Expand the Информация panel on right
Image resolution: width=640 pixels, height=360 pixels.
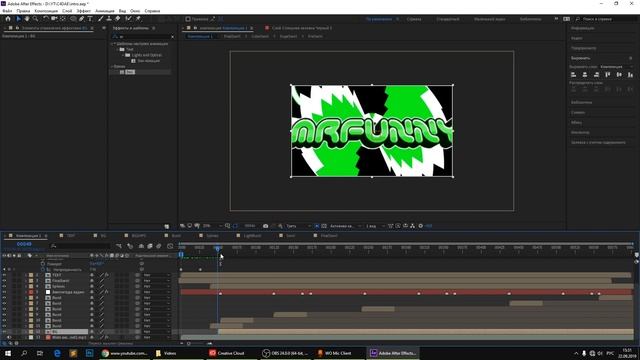point(582,28)
